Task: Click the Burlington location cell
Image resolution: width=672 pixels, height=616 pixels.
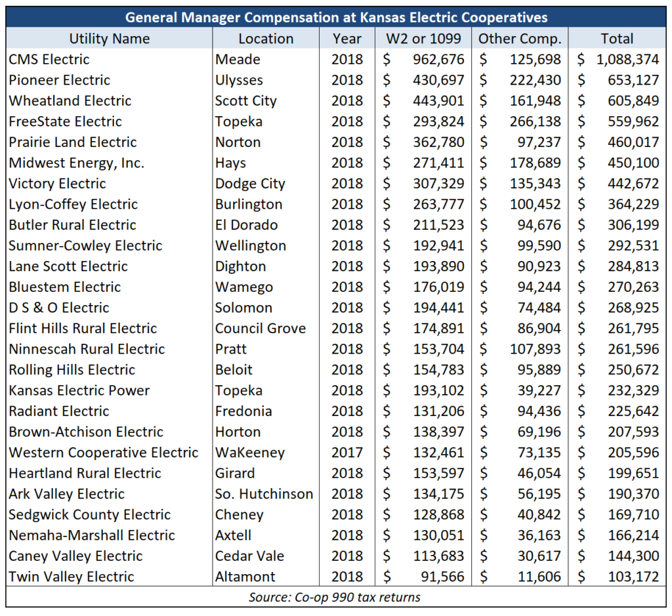Action: pos(249,204)
